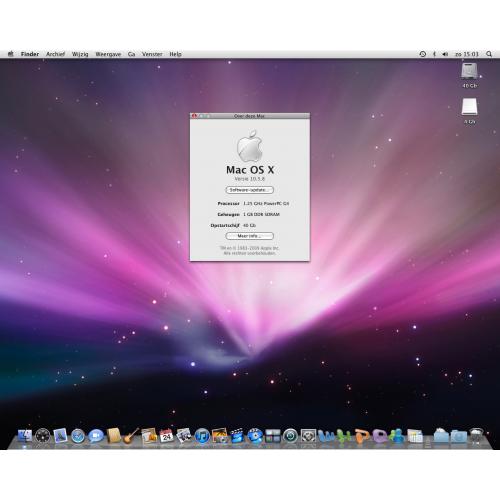This screenshot has width=500, height=500.
Task: Click the Meer info button
Action: (x=250, y=236)
